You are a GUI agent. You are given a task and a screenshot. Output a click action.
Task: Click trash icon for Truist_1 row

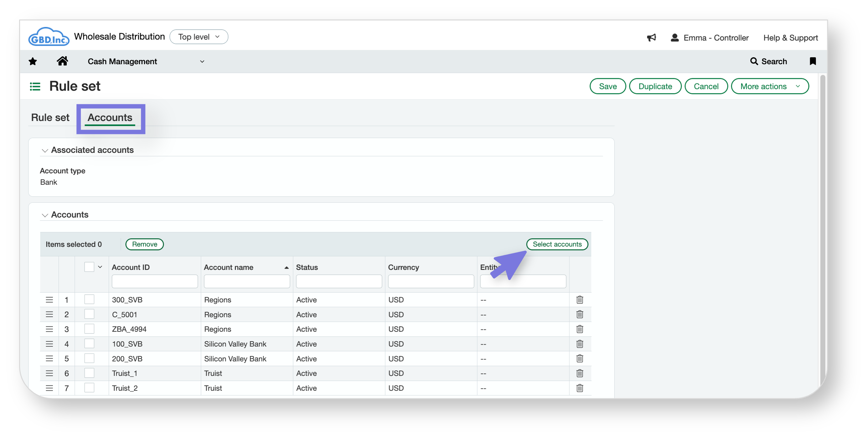(x=580, y=373)
